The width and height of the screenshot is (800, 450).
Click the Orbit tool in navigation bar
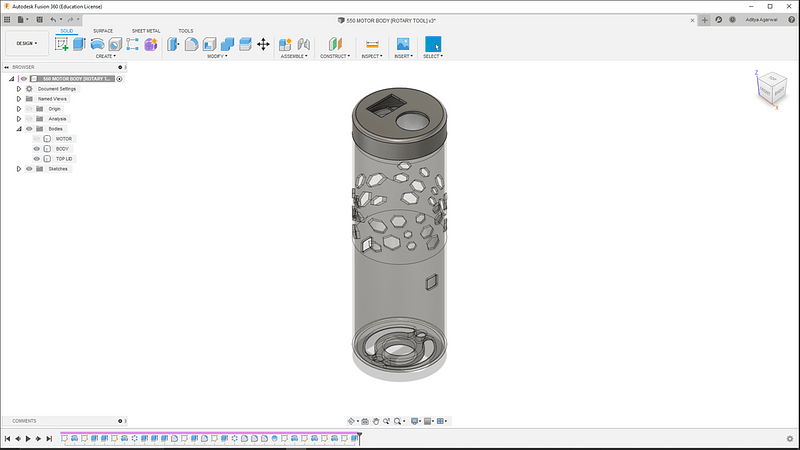(x=351, y=421)
